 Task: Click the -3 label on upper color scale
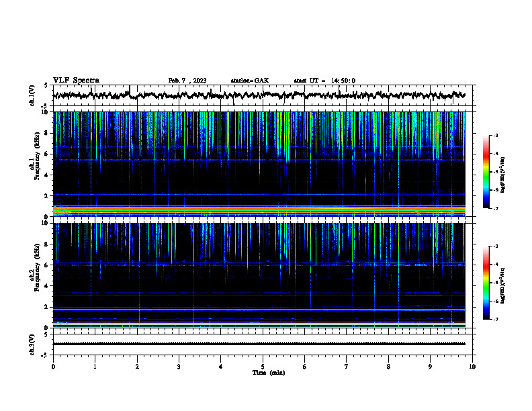[495, 135]
